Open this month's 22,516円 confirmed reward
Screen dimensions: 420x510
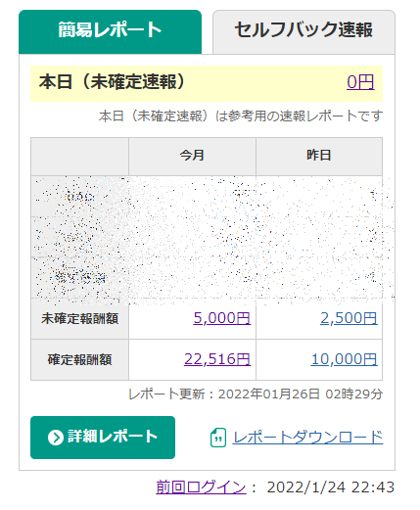[x=217, y=359]
